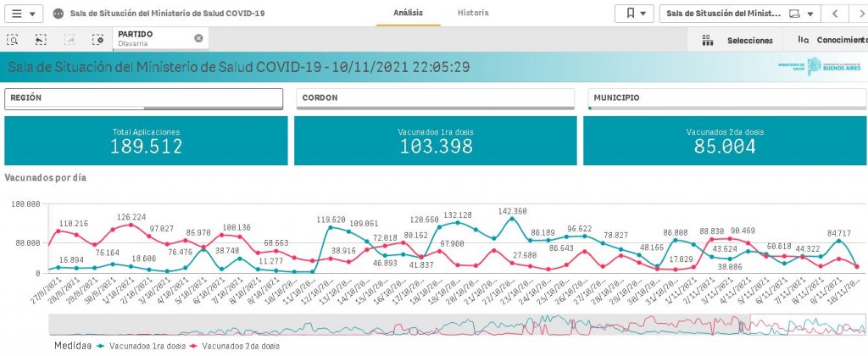Activate the smart search selection tool
This screenshot has width=868, height=356.
coord(12,39)
